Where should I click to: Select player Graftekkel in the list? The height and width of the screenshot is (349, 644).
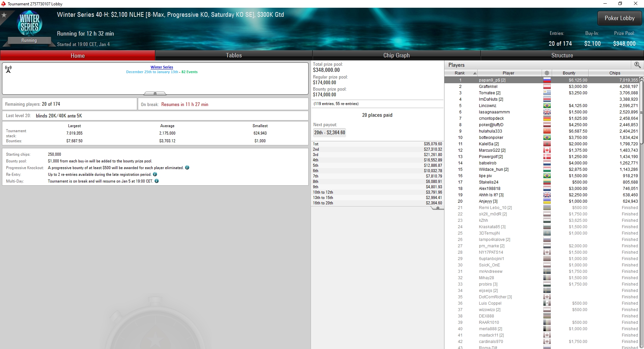click(542, 87)
